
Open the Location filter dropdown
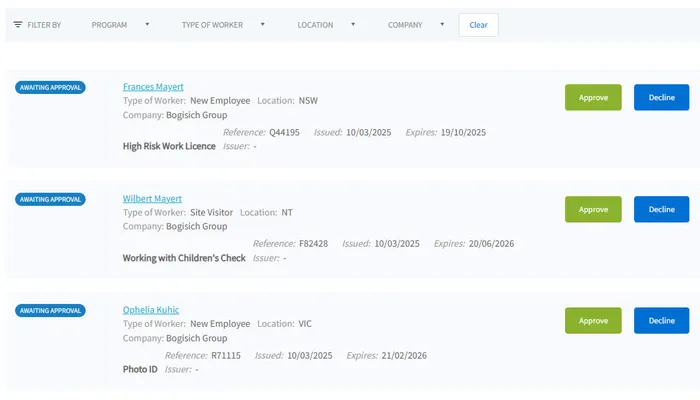[x=326, y=25]
